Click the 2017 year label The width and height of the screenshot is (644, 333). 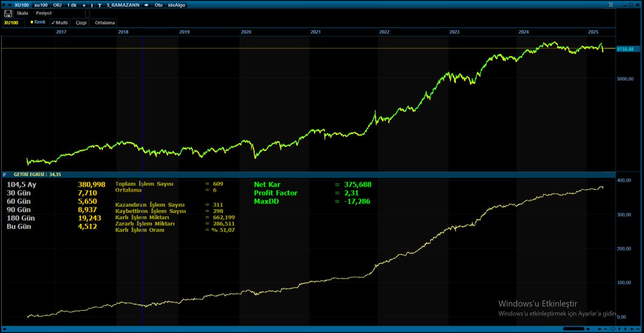(61, 32)
